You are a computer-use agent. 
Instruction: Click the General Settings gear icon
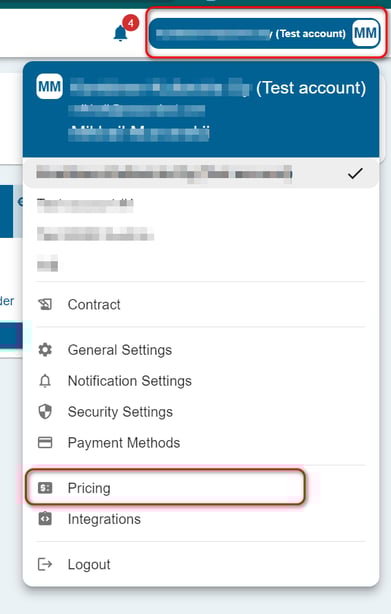tap(45, 350)
